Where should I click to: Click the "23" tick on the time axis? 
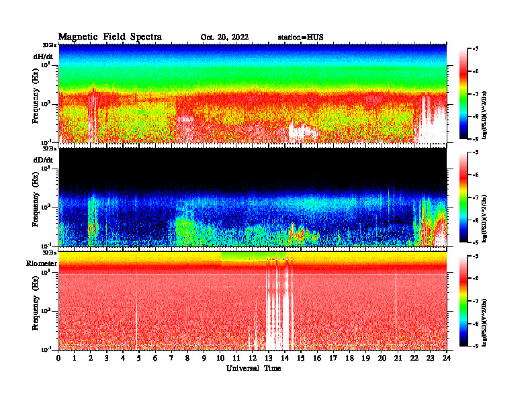click(430, 358)
